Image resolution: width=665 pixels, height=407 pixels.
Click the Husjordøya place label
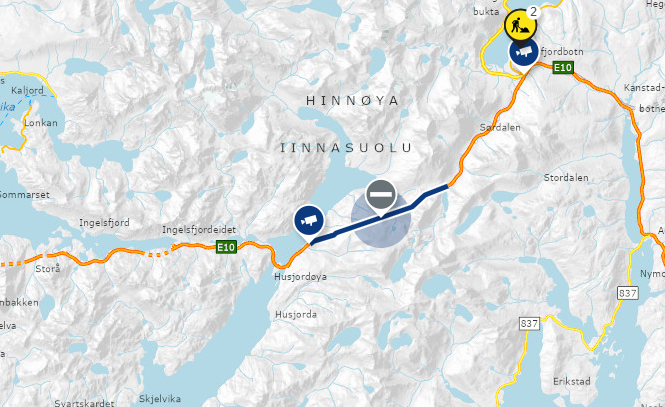point(301,277)
